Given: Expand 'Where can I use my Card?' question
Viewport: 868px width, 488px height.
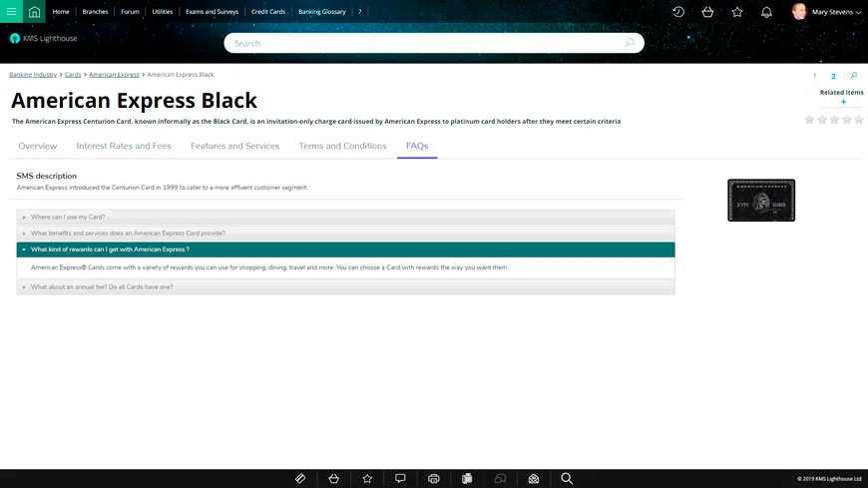Looking at the screenshot, I should point(345,218).
